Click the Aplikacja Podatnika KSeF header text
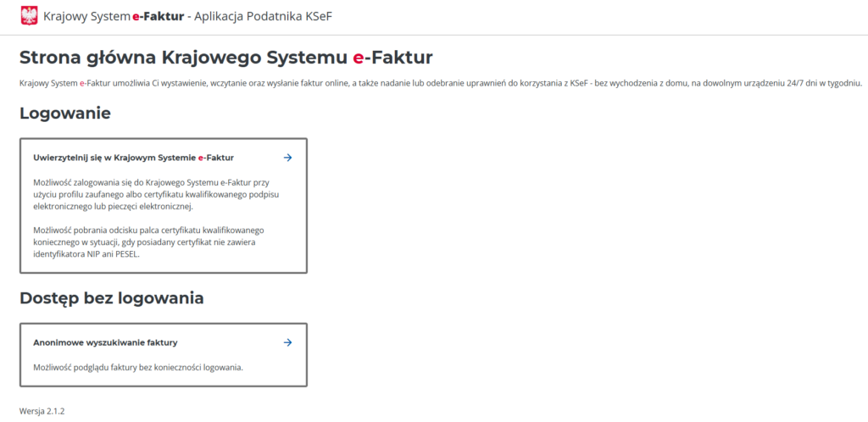Viewport: 868px width, 422px height. tap(264, 16)
